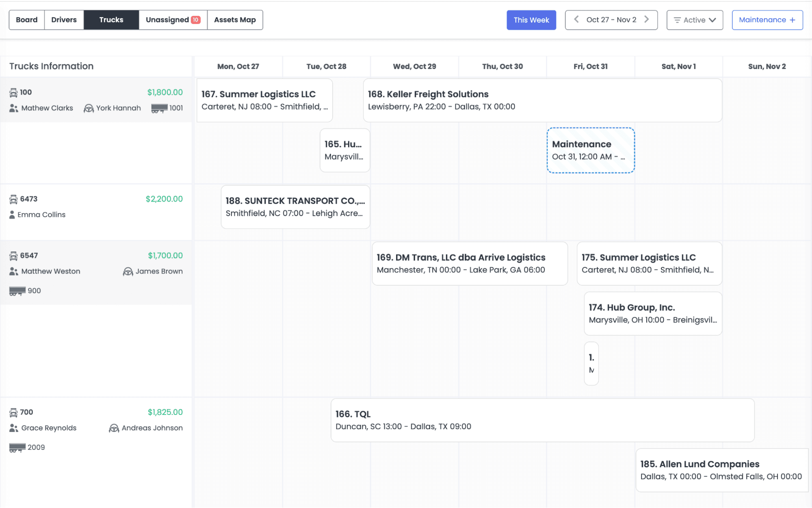Image resolution: width=812 pixels, height=508 pixels.
Task: Click trailer icon next to 900
Action: [x=17, y=291]
